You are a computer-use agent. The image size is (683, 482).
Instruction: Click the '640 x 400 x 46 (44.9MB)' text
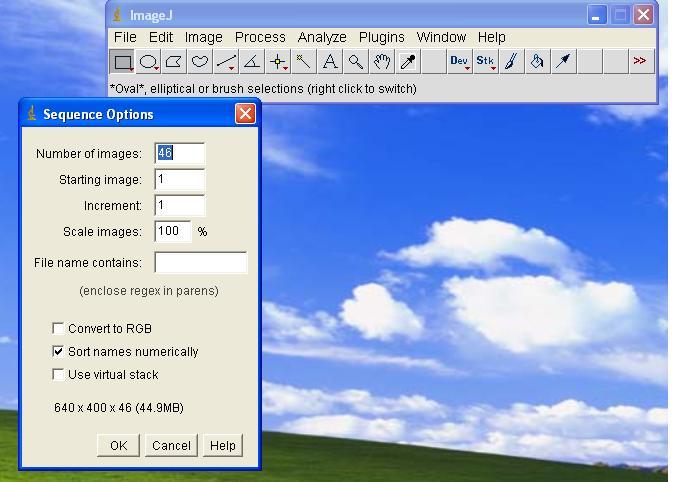point(119,408)
